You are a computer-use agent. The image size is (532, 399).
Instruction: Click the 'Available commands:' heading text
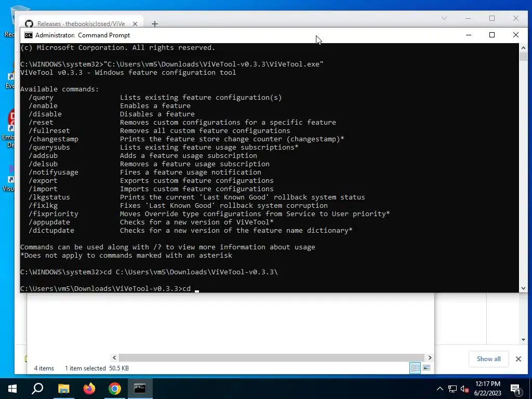coord(59,89)
